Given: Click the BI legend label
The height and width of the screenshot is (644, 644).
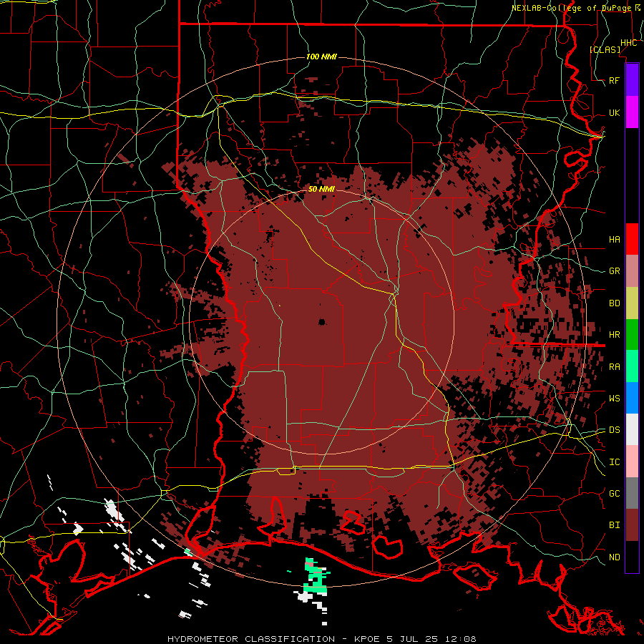Looking at the screenshot, I should pyautogui.click(x=615, y=525).
